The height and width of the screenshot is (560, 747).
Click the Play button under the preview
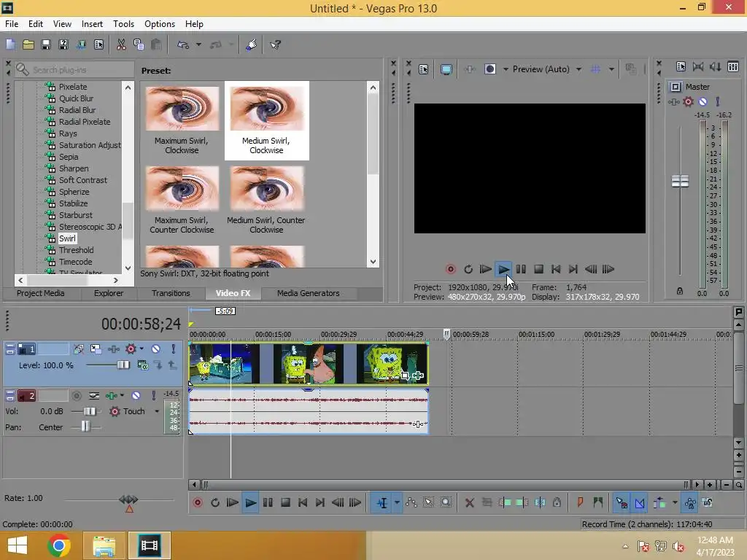click(x=503, y=270)
